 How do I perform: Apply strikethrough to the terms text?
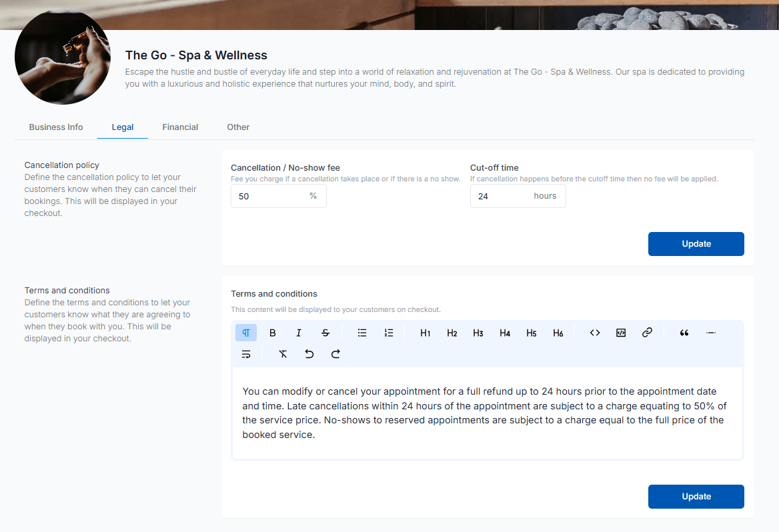pos(325,332)
